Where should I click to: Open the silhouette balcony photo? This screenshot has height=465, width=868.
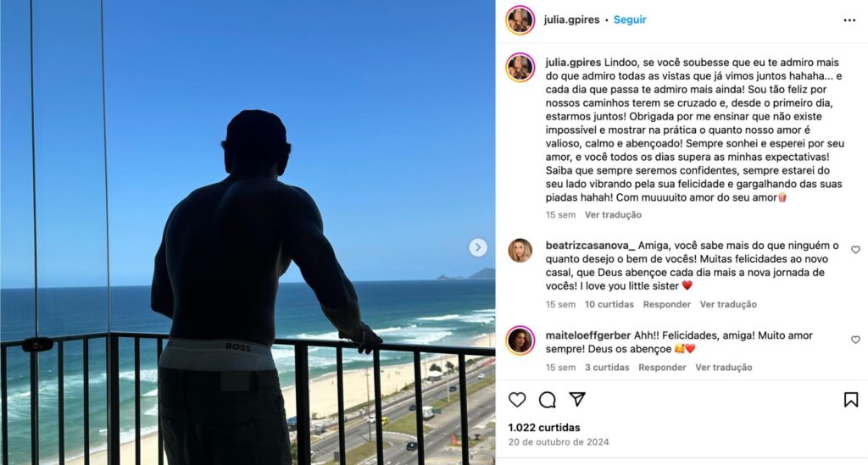[248, 232]
